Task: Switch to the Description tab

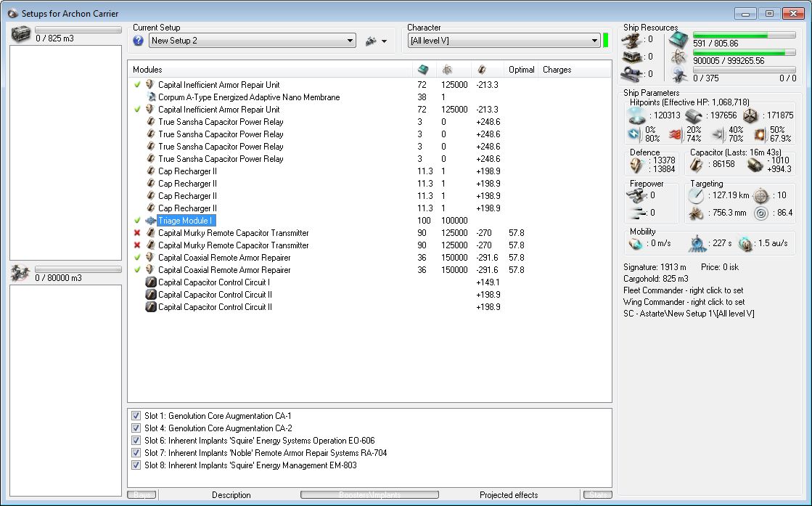Action: click(231, 495)
